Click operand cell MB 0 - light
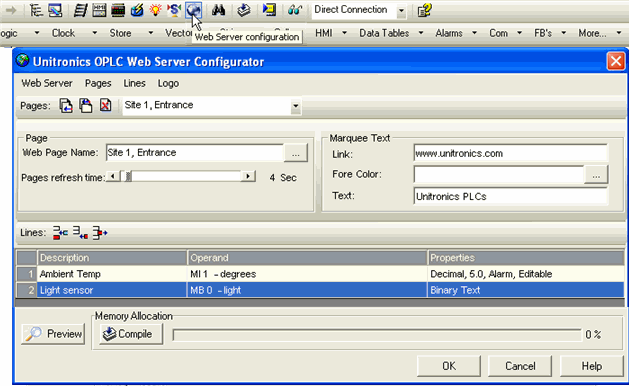Image resolution: width=629 pixels, height=386 pixels. (x=307, y=290)
